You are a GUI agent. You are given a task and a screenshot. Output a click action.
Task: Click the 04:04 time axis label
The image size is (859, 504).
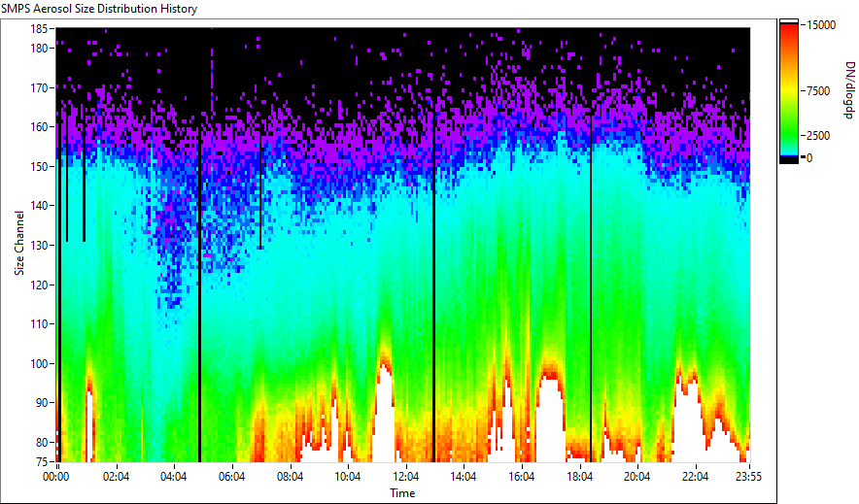tap(174, 477)
